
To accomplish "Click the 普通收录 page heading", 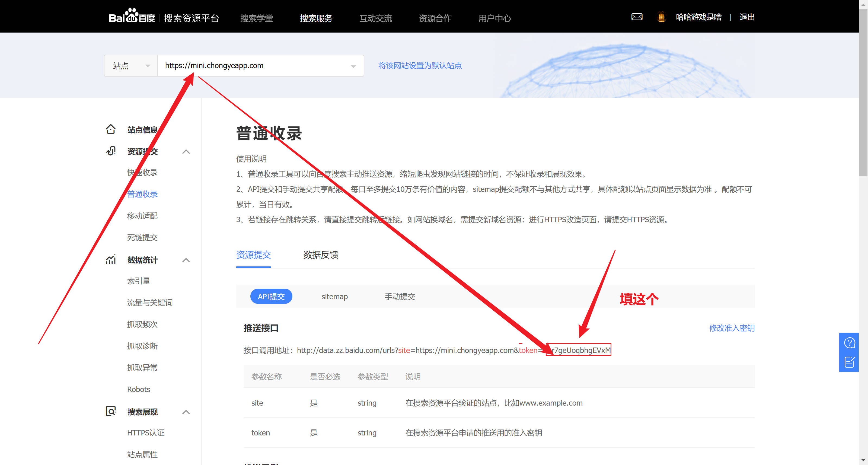I will tap(269, 133).
